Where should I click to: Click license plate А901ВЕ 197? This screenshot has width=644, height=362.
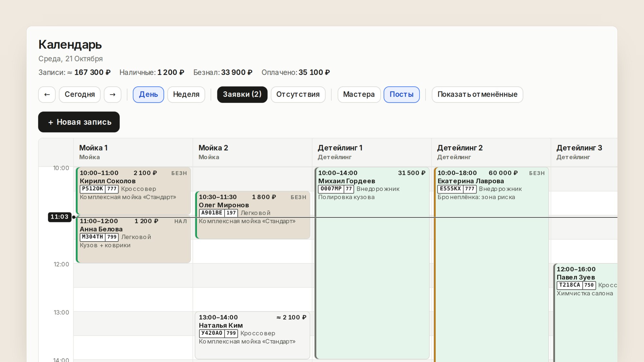(x=218, y=213)
